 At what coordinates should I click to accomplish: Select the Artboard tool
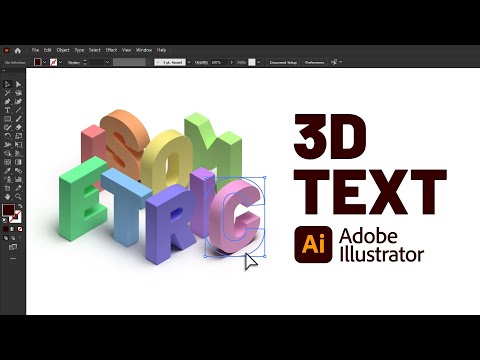[7, 188]
